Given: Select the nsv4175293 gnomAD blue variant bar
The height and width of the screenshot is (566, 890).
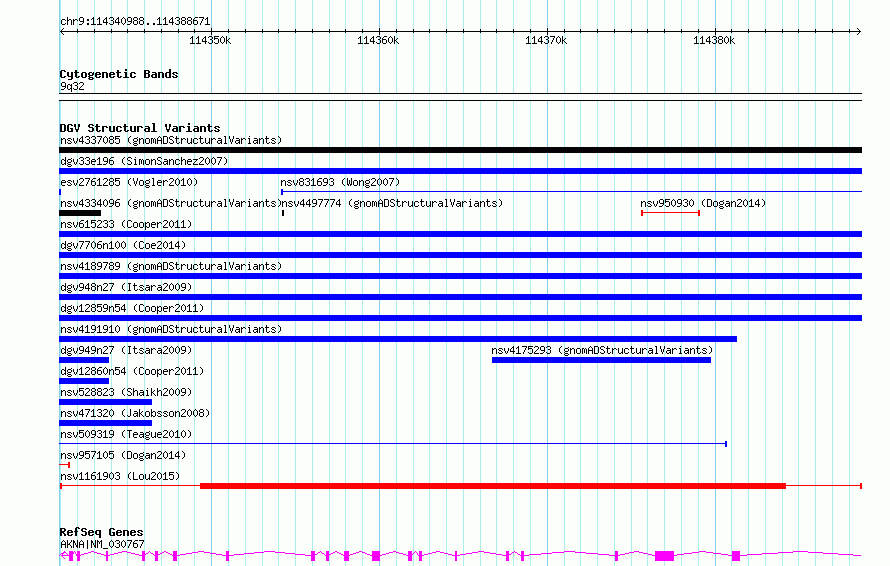Looking at the screenshot, I should pos(601,360).
